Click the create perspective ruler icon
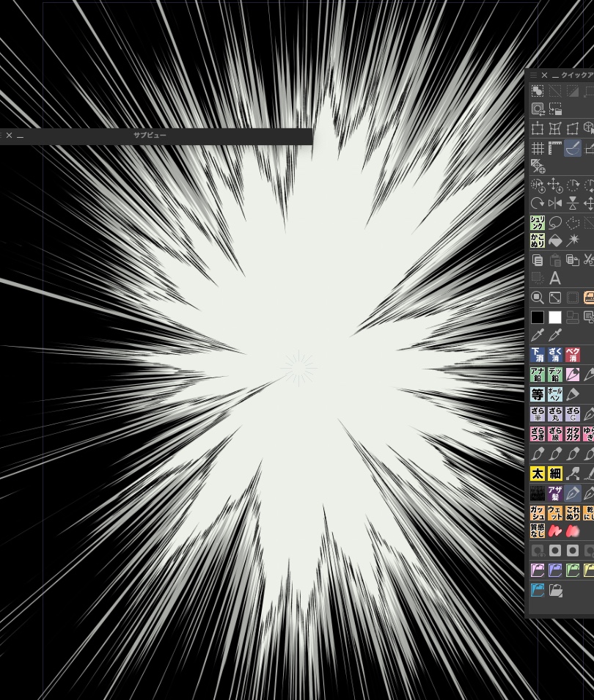Screen dimensions: 594x700 coord(538,166)
